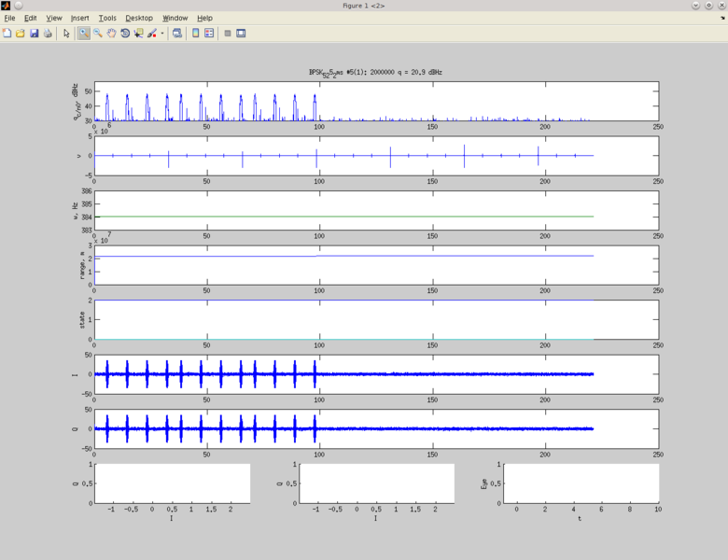Activate the Data Cursor tool
The image size is (728, 560).
coord(138,34)
